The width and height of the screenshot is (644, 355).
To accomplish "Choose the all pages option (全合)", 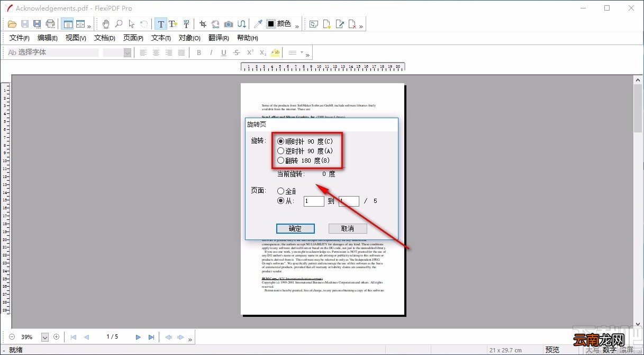I will (x=287, y=191).
